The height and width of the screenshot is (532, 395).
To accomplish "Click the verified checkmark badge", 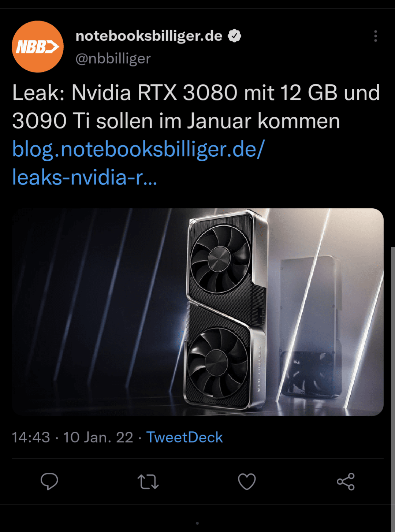I will coord(234,36).
